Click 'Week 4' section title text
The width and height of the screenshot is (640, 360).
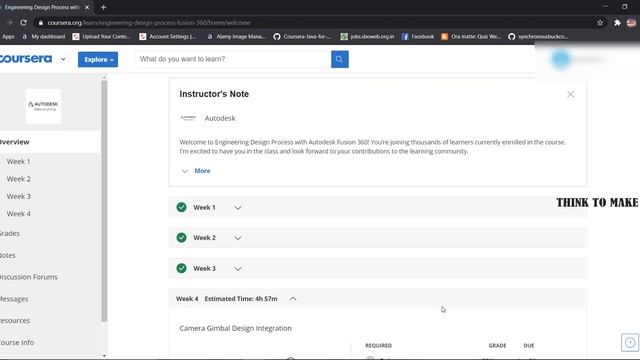tap(187, 299)
